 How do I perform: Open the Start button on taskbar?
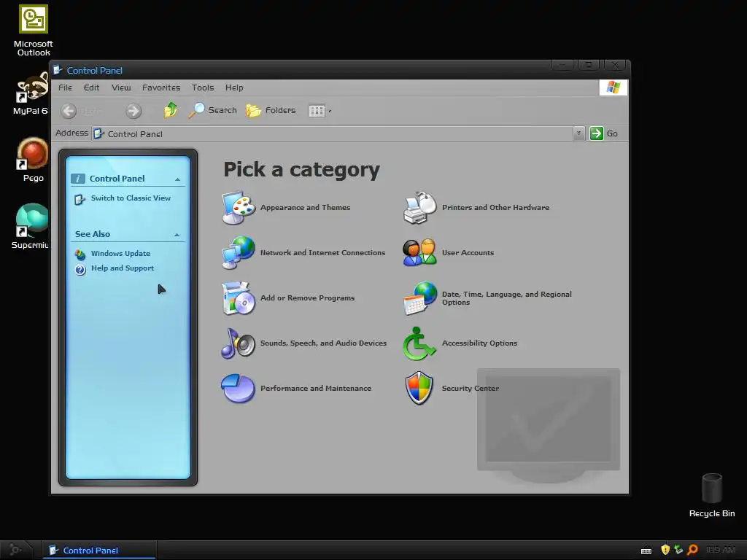tap(15, 550)
